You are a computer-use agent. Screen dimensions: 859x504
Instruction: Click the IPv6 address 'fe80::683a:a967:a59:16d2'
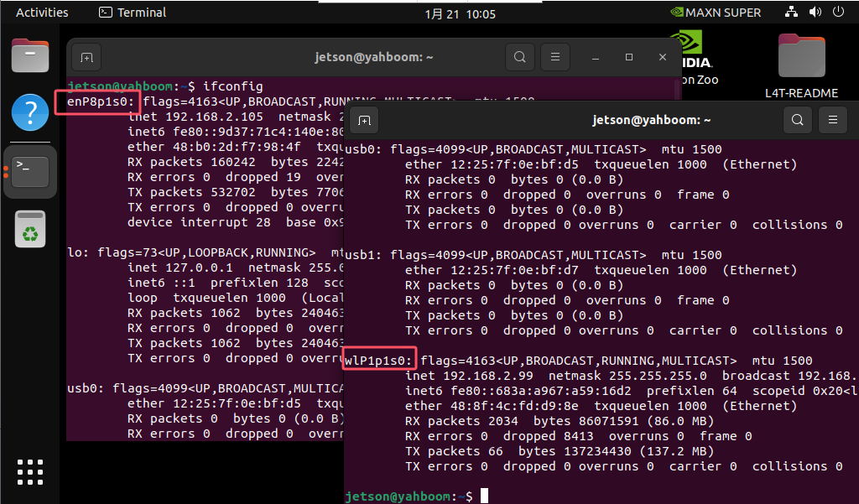point(541,391)
